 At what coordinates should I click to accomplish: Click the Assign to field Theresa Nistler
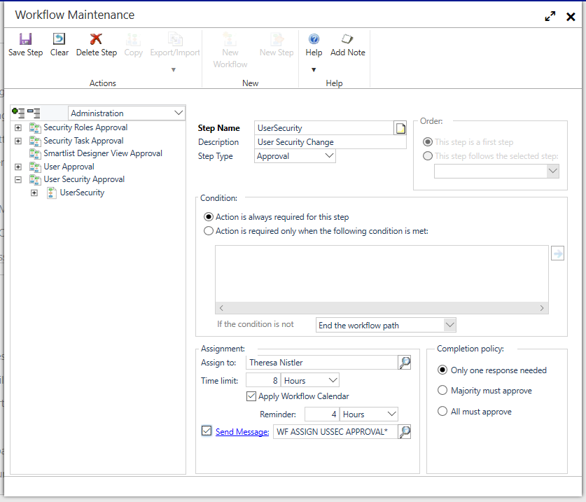point(322,363)
